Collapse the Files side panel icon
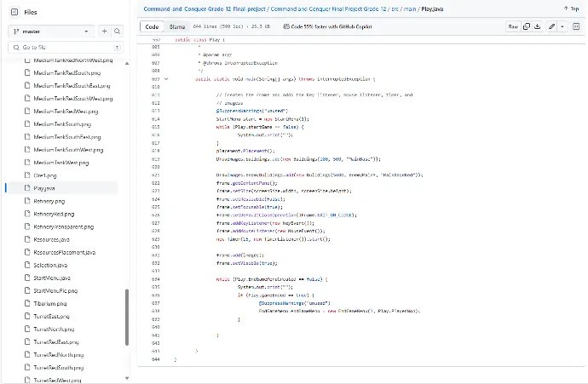 pyautogui.click(x=14, y=12)
